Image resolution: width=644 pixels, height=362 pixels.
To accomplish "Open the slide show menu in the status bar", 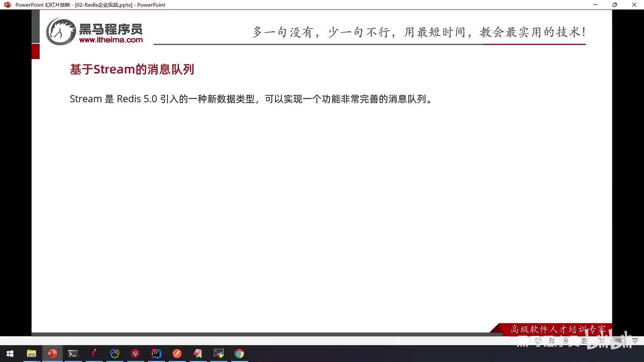I will [x=551, y=340].
